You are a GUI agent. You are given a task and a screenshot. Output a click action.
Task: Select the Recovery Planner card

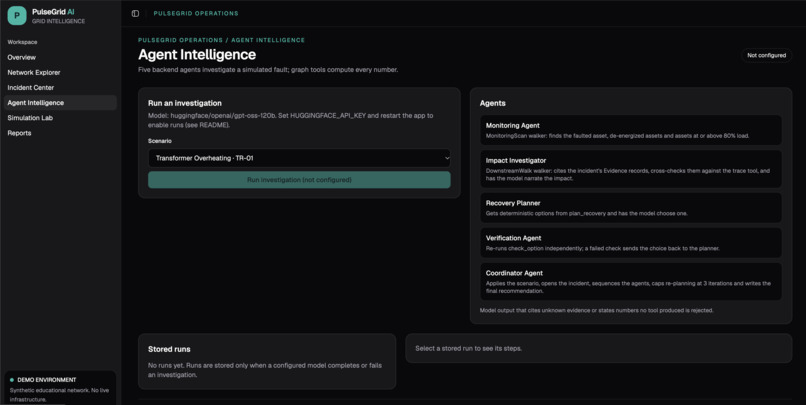(x=631, y=208)
